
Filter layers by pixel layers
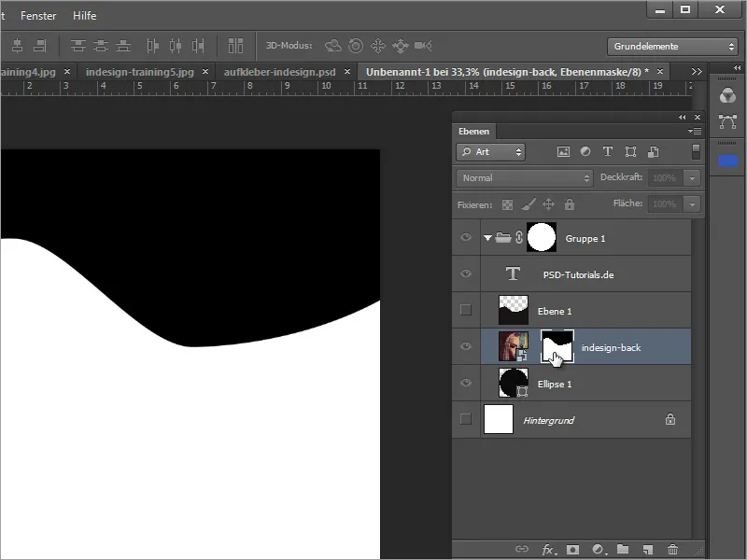563,152
